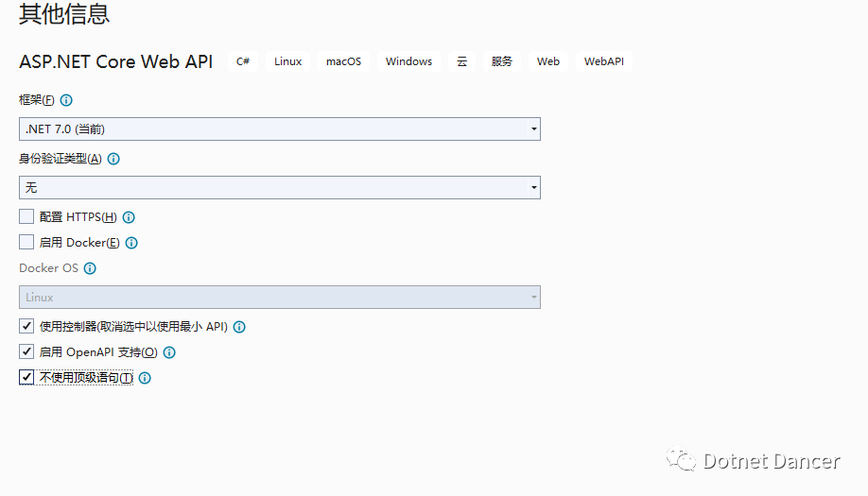Click the info icon beside Docker OS
This screenshot has width=868, height=496.
90,268
